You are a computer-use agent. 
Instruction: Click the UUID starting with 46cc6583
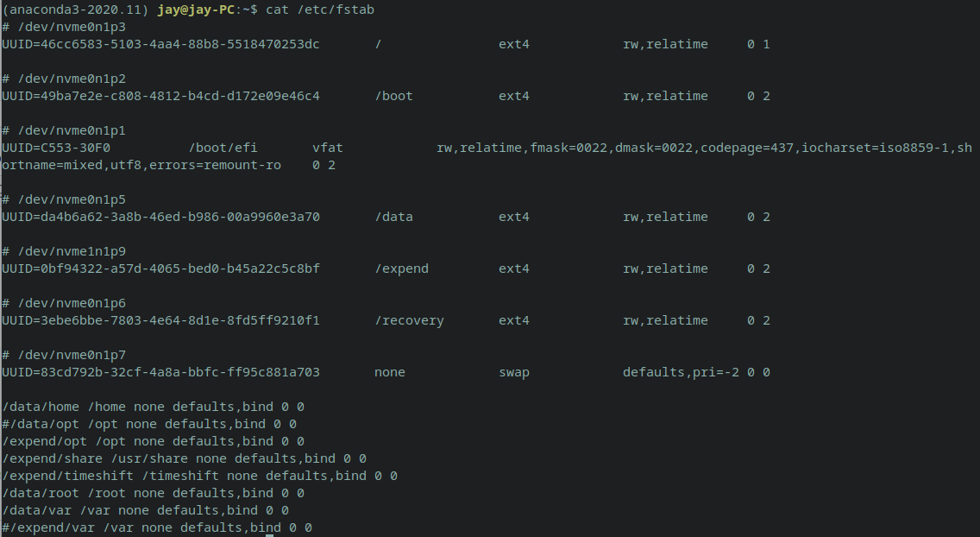coord(160,44)
